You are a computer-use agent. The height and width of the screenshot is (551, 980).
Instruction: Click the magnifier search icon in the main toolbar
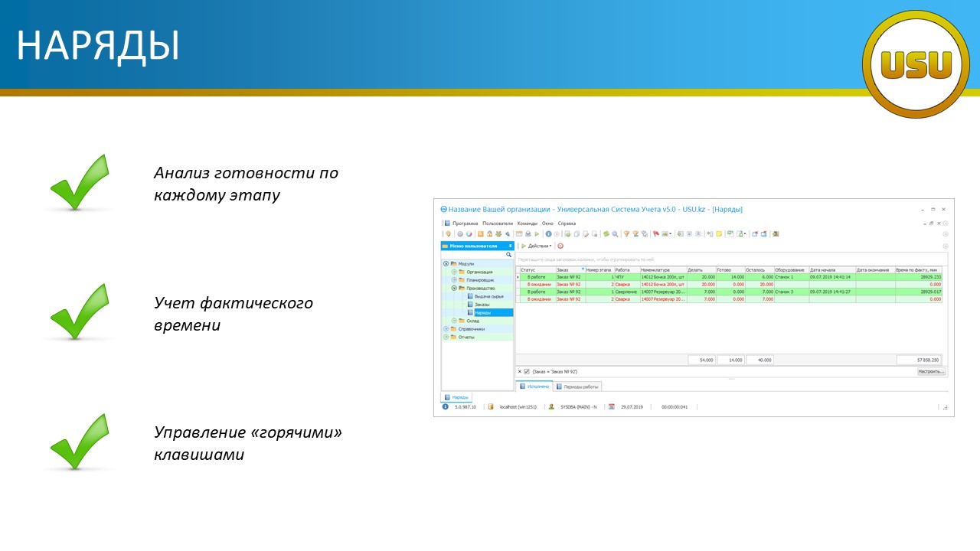click(x=615, y=234)
